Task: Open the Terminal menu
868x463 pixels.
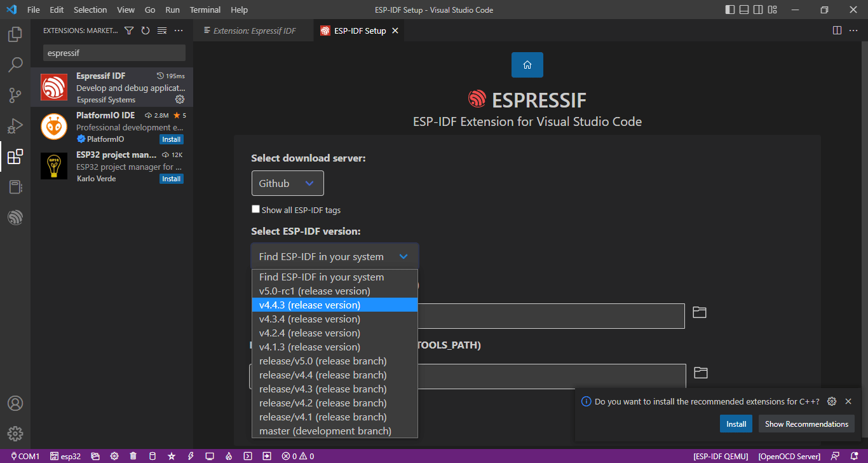Action: (x=205, y=10)
